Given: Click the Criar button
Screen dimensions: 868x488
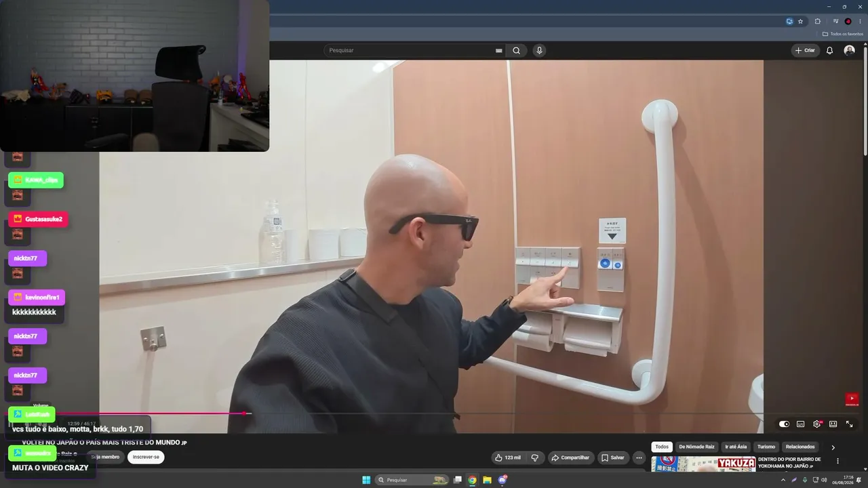Looking at the screenshot, I should pyautogui.click(x=806, y=50).
